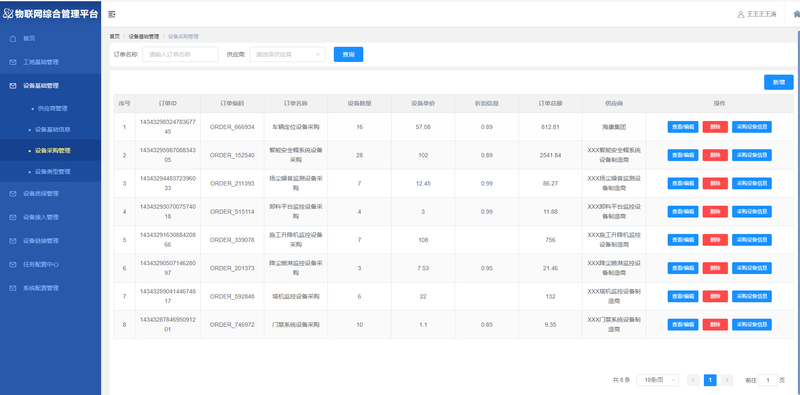Open 首页 in the sidebar

(x=51, y=38)
